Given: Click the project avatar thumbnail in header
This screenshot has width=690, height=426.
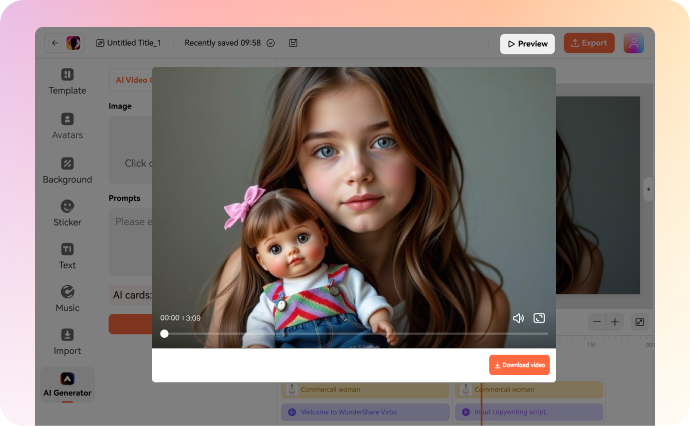Looking at the screenshot, I should click(73, 43).
